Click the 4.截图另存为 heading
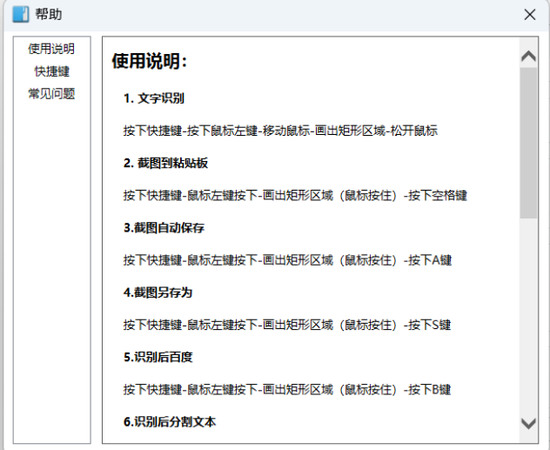Screen dimensions: 550x450 (158, 292)
